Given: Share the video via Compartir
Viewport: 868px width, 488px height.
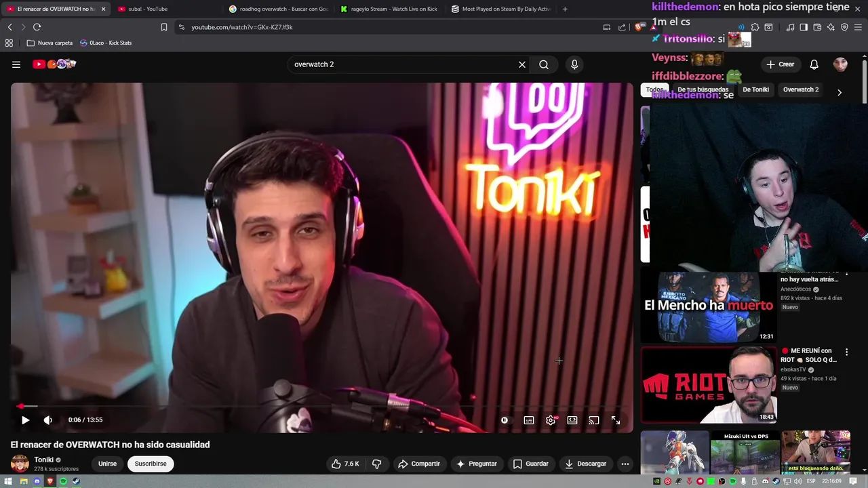Looking at the screenshot, I should [419, 464].
